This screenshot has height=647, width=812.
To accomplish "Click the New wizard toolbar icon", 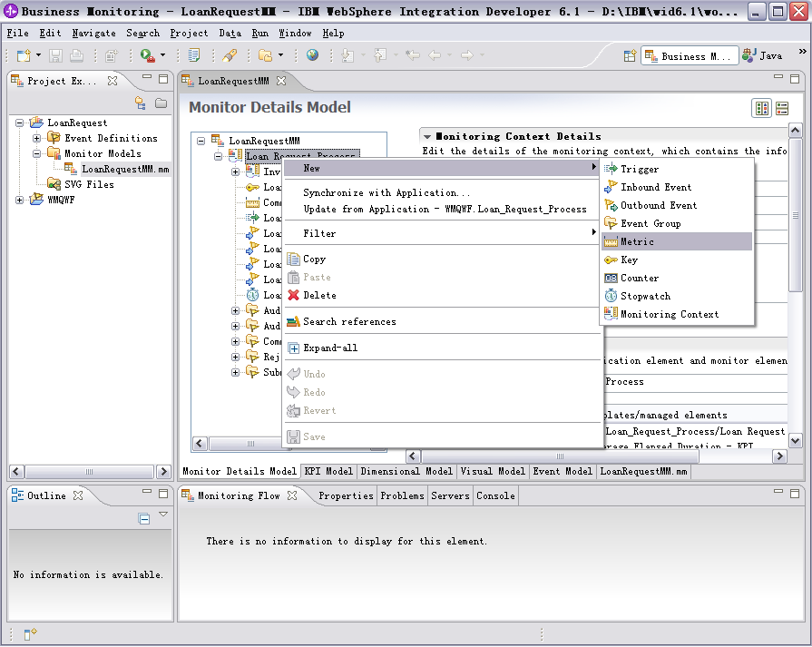I will tap(24, 55).
